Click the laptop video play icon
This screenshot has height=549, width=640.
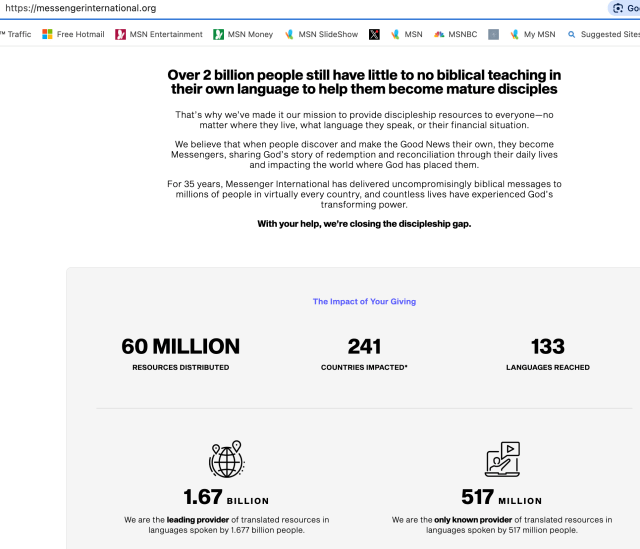502,459
